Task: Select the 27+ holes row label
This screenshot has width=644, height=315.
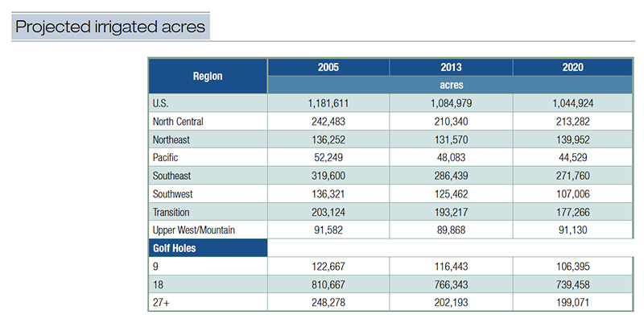Action: [x=159, y=303]
